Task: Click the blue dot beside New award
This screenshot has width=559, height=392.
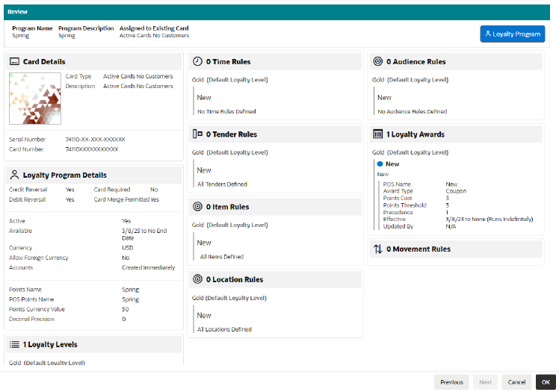Action: [380, 164]
